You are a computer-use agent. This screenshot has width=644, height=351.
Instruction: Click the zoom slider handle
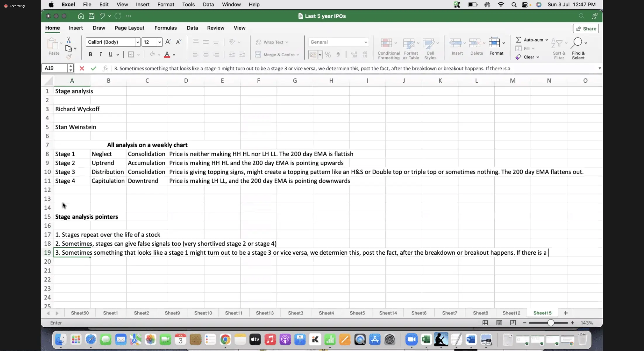coord(550,323)
